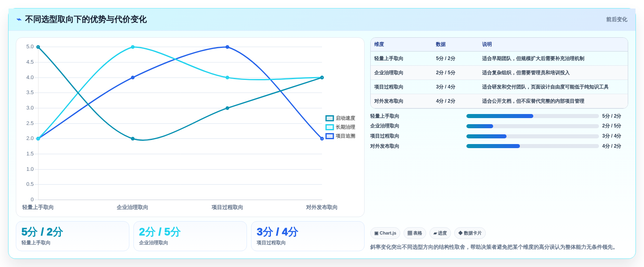Click y-axis tick label 5.0
The height and width of the screenshot is (267, 644).
pos(30,47)
